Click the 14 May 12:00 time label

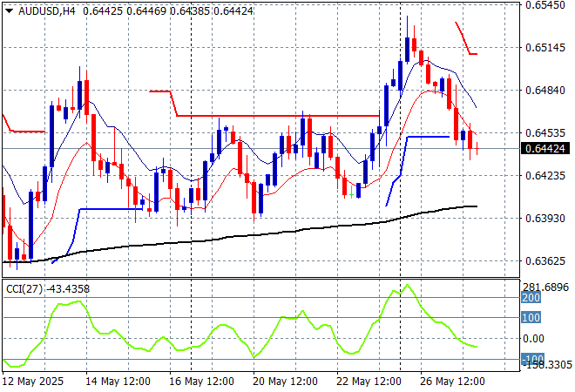point(118,382)
